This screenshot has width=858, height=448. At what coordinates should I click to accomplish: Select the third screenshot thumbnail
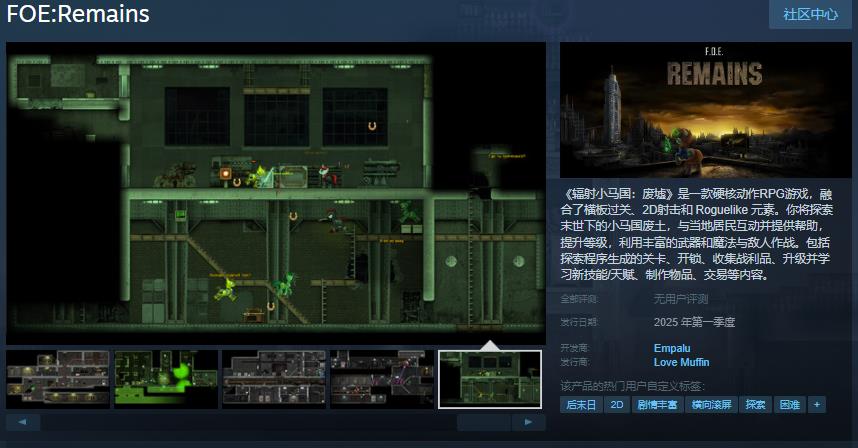[x=274, y=379]
